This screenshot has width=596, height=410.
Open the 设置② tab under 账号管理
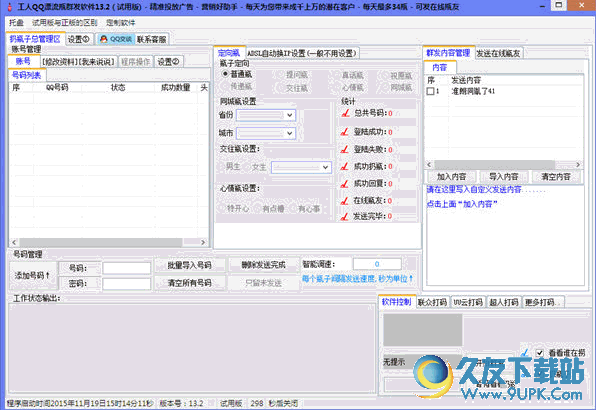(x=168, y=62)
